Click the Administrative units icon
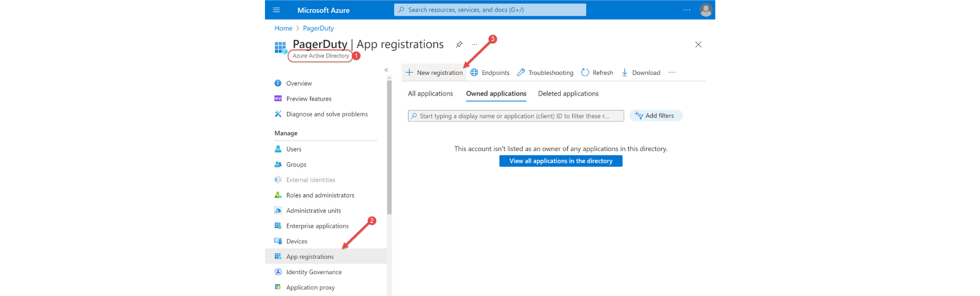Viewport: 980px width, 296px height. (x=278, y=210)
